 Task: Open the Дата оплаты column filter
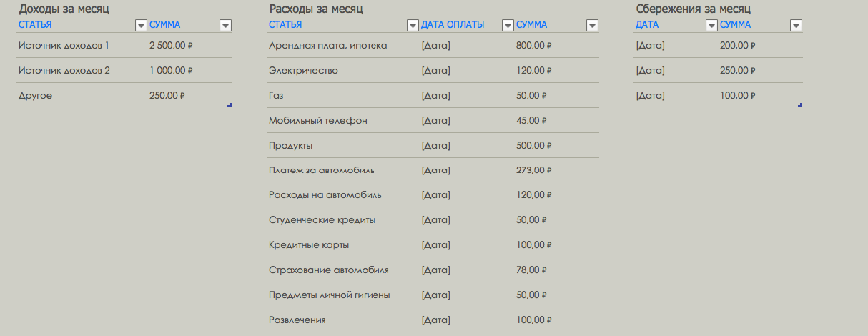[508, 26]
